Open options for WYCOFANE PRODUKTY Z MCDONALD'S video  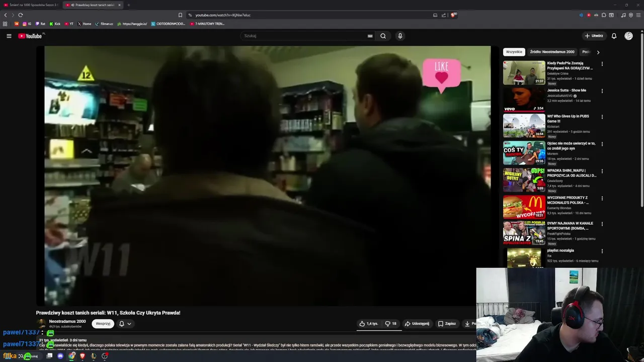coord(602,198)
